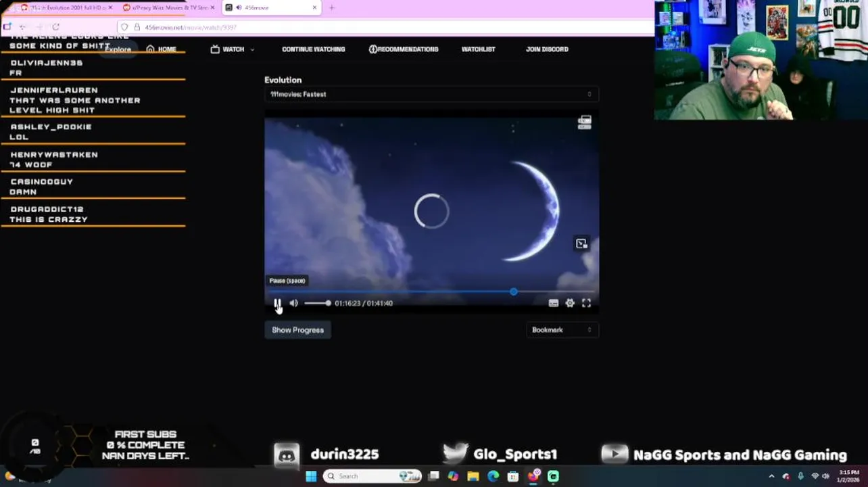Open the Bookmark dropdown
This screenshot has width=868, height=487.
pyautogui.click(x=562, y=329)
